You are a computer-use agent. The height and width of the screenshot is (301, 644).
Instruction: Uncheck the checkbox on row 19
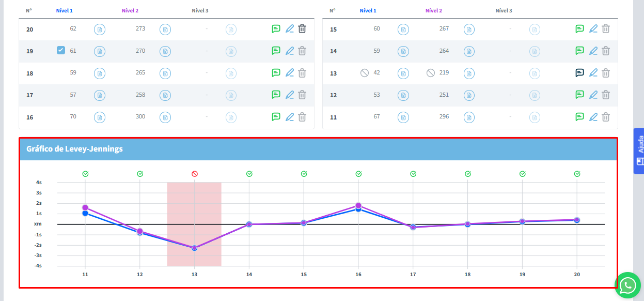pyautogui.click(x=61, y=50)
